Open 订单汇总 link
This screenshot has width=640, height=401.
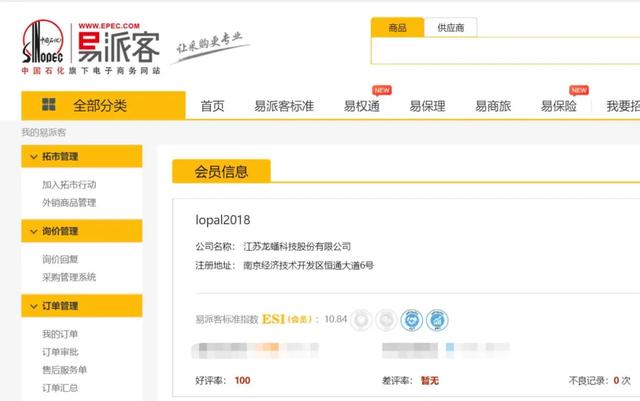click(60, 388)
